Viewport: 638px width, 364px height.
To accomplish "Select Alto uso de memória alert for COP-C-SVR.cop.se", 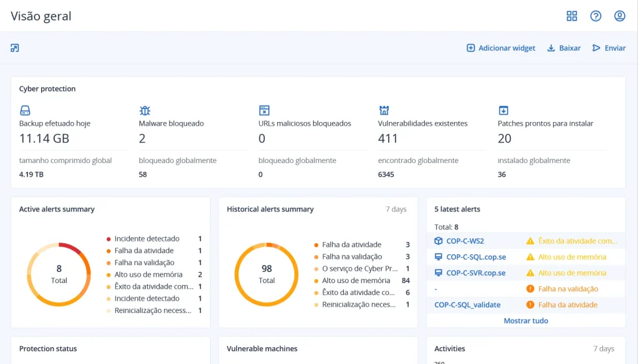I will (x=572, y=273).
